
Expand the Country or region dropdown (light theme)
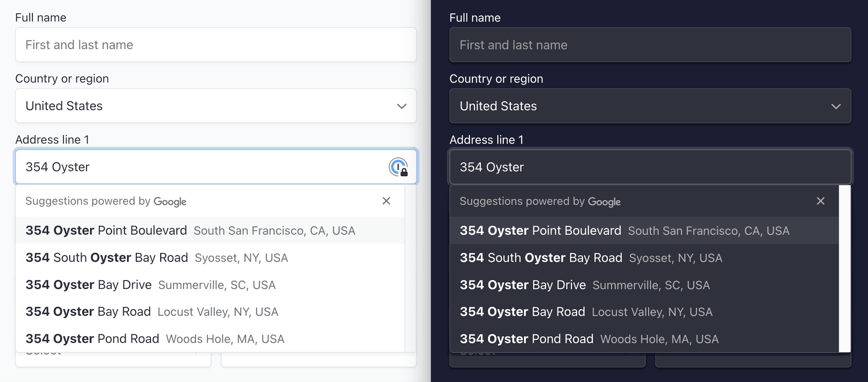click(216, 106)
